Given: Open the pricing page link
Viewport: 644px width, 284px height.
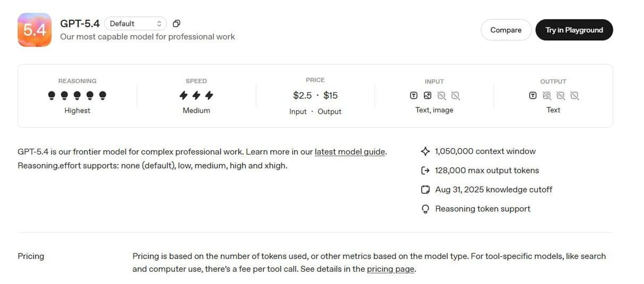Looking at the screenshot, I should (390, 269).
